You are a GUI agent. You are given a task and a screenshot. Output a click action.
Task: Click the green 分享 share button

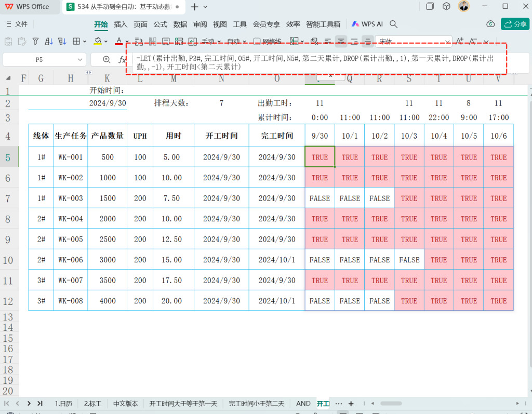(x=515, y=24)
